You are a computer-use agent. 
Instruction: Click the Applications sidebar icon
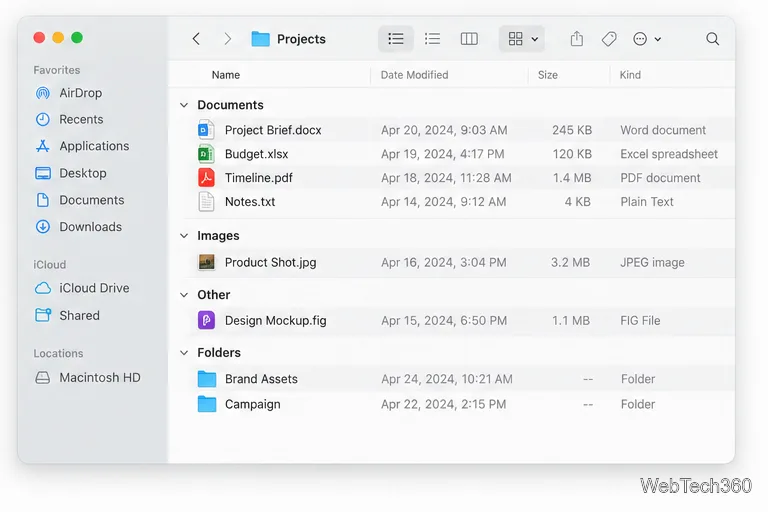coord(43,146)
